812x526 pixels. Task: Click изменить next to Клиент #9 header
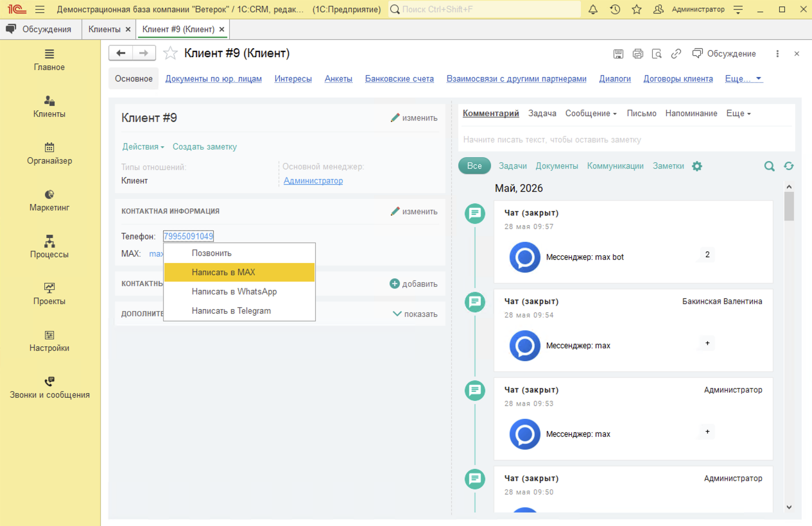tap(414, 118)
